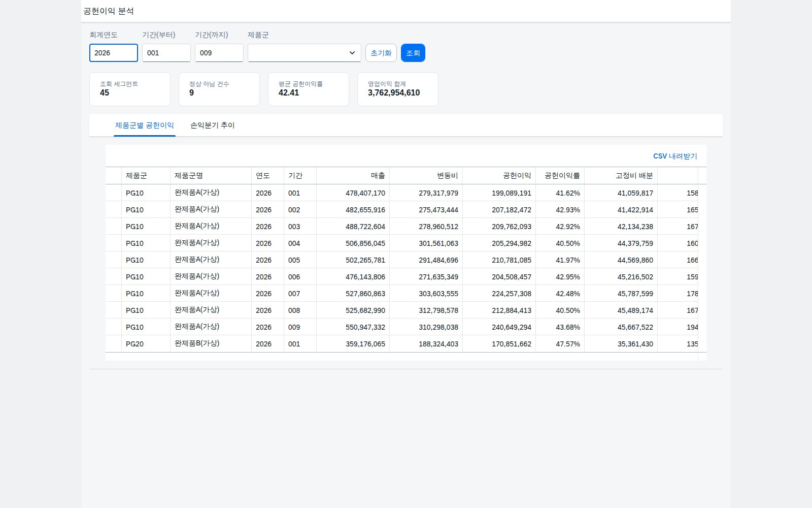Select the 영업이익 합계 card

coord(398,89)
